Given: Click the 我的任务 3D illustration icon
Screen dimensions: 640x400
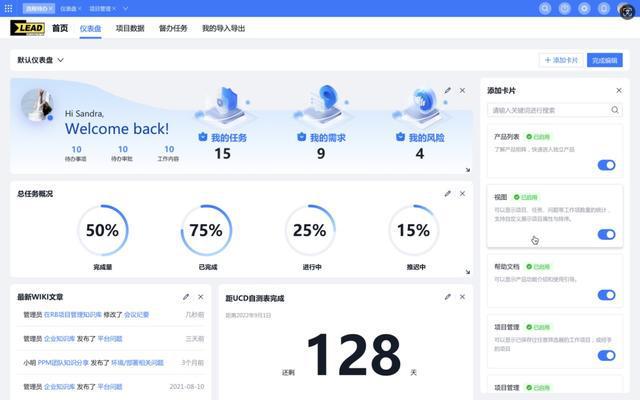Looking at the screenshot, I should click(224, 105).
